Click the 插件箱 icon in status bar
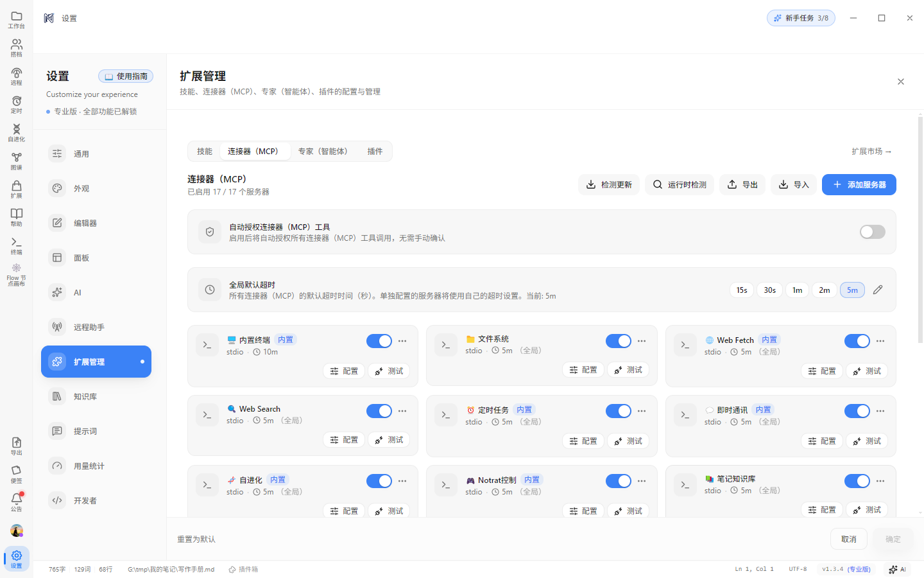Screen dimensions: 924x578 click(x=243, y=569)
